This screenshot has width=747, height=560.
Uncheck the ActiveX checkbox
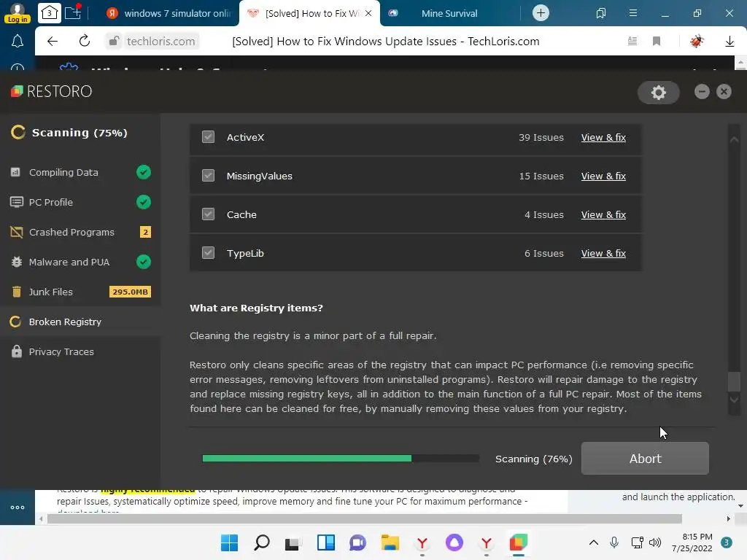[208, 137]
